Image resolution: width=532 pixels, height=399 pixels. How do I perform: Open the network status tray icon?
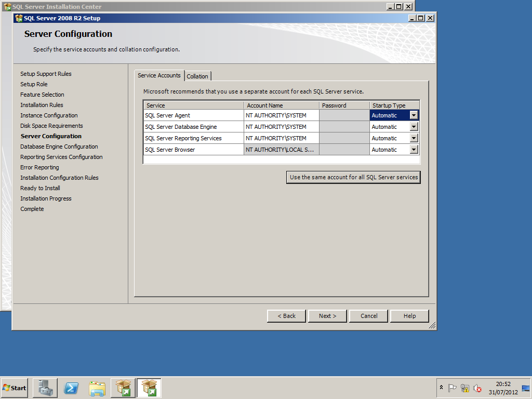(465, 388)
